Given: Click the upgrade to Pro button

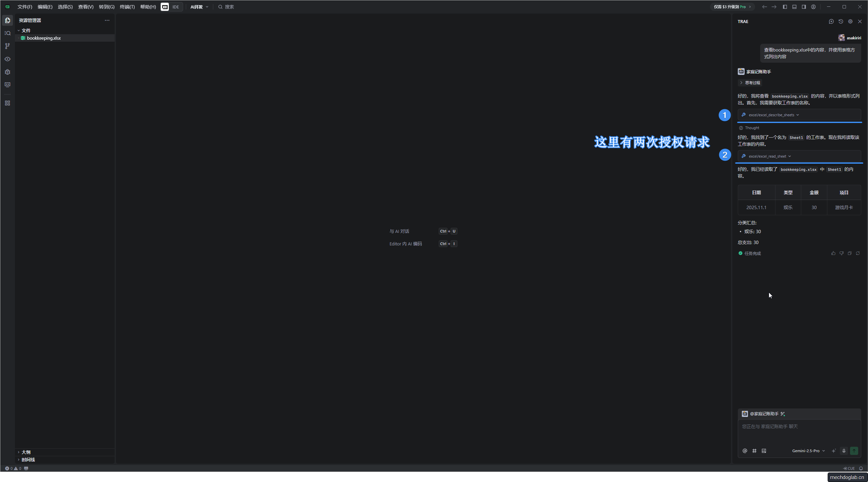Looking at the screenshot, I should pos(732,7).
